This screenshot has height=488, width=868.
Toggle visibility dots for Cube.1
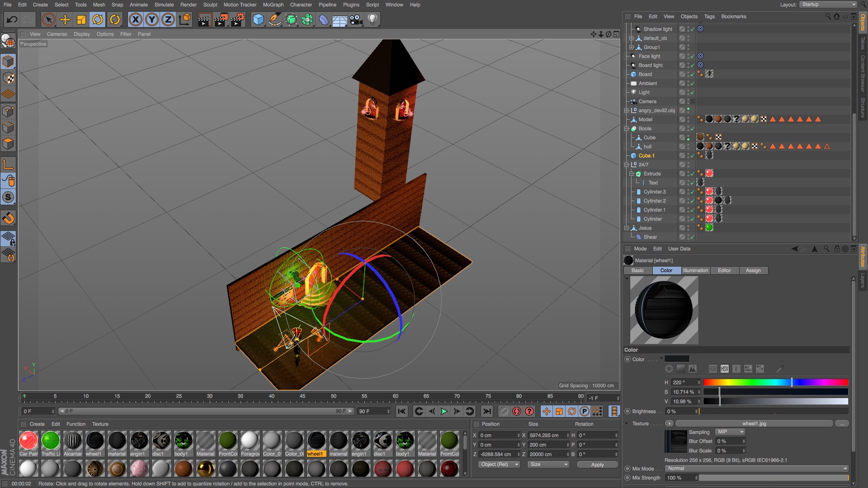(x=689, y=155)
